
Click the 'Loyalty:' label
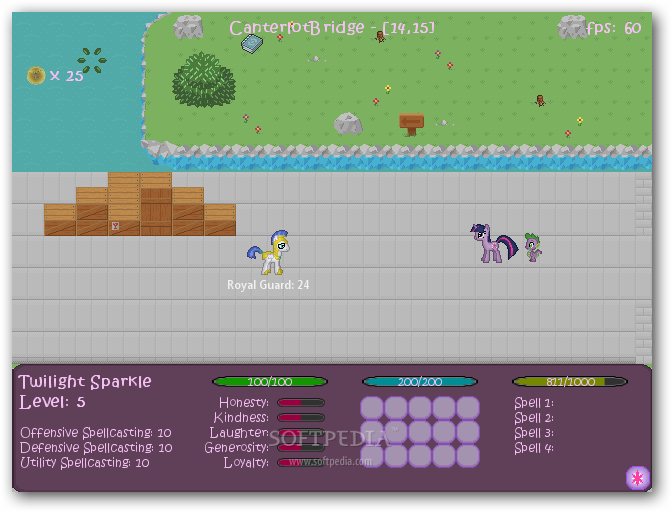[246, 463]
